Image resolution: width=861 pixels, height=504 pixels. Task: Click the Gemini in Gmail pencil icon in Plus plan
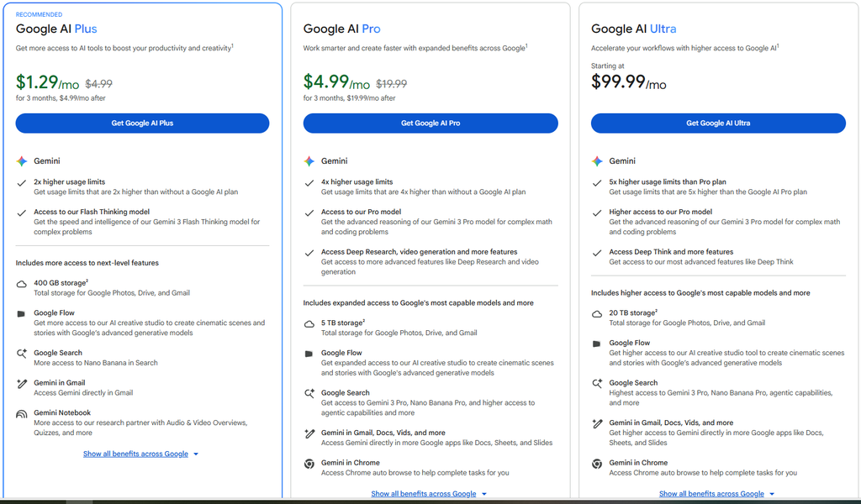(21, 384)
